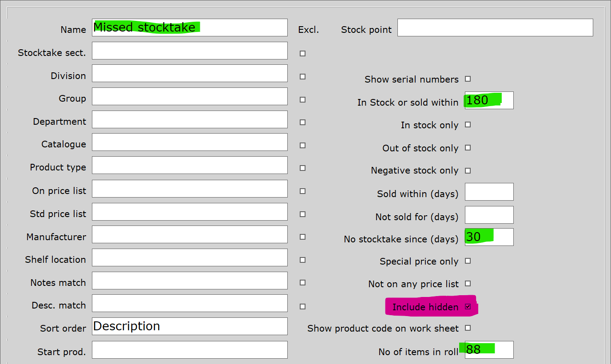
Task: Check the In stock only option
Action: point(468,125)
